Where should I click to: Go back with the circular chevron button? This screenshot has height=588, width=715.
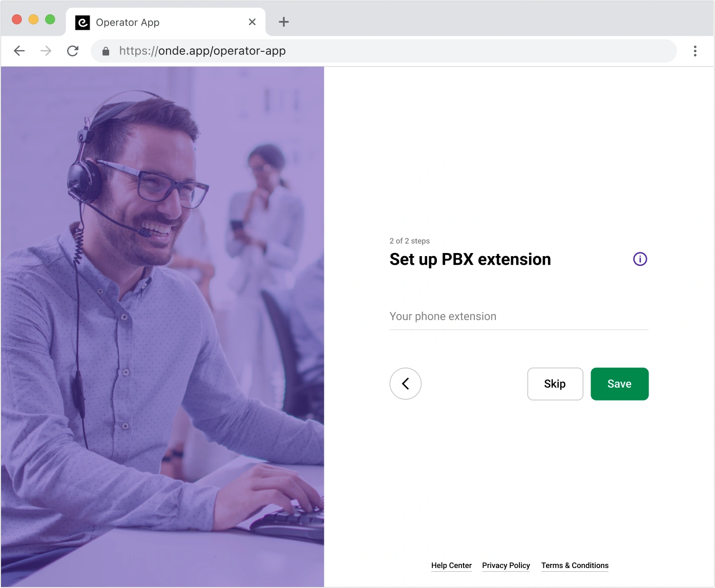[405, 384]
